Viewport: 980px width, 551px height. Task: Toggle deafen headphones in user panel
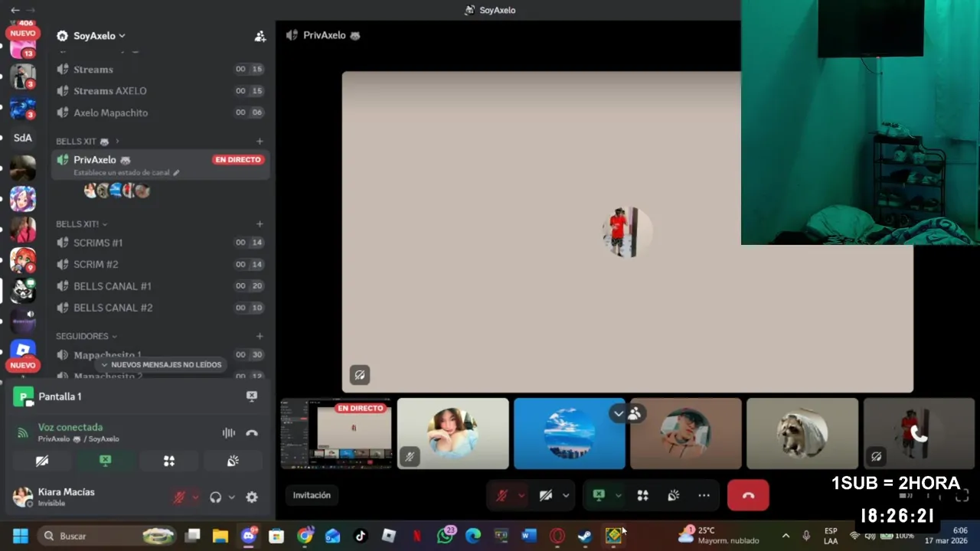pos(216,497)
